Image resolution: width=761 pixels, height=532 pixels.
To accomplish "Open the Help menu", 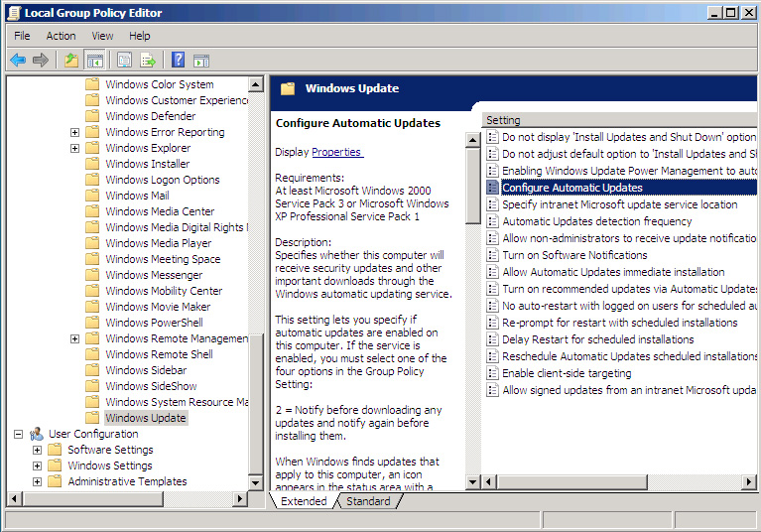I will [139, 36].
